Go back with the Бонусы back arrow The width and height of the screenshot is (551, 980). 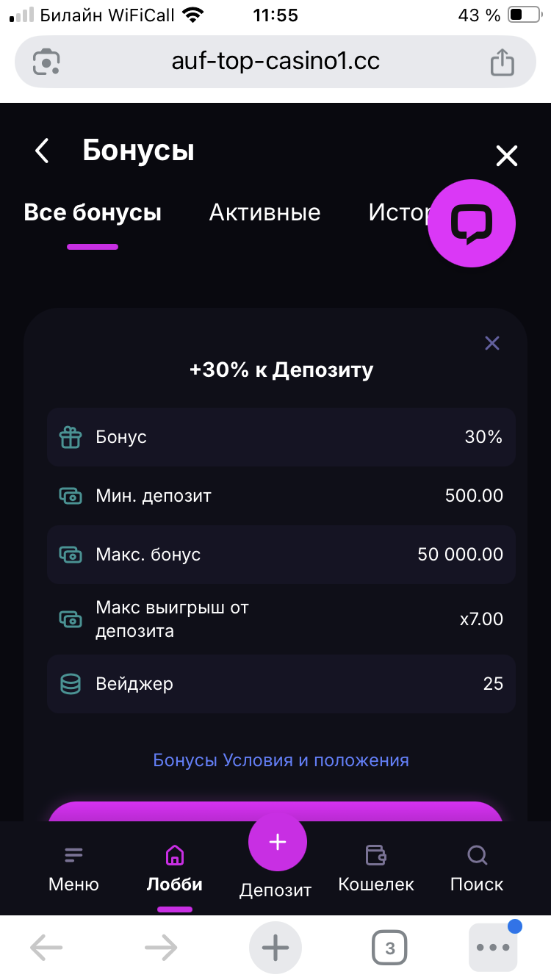pyautogui.click(x=42, y=151)
